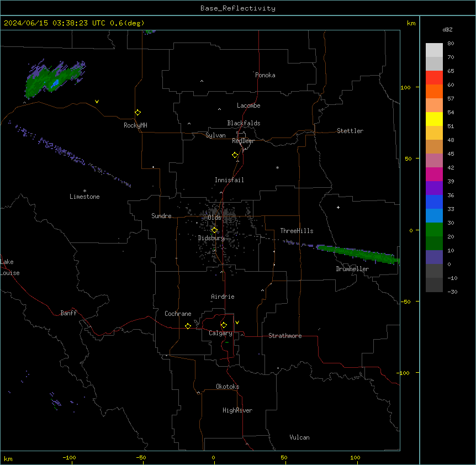
Task: Click the Okotoks town label
Action: 228,387
